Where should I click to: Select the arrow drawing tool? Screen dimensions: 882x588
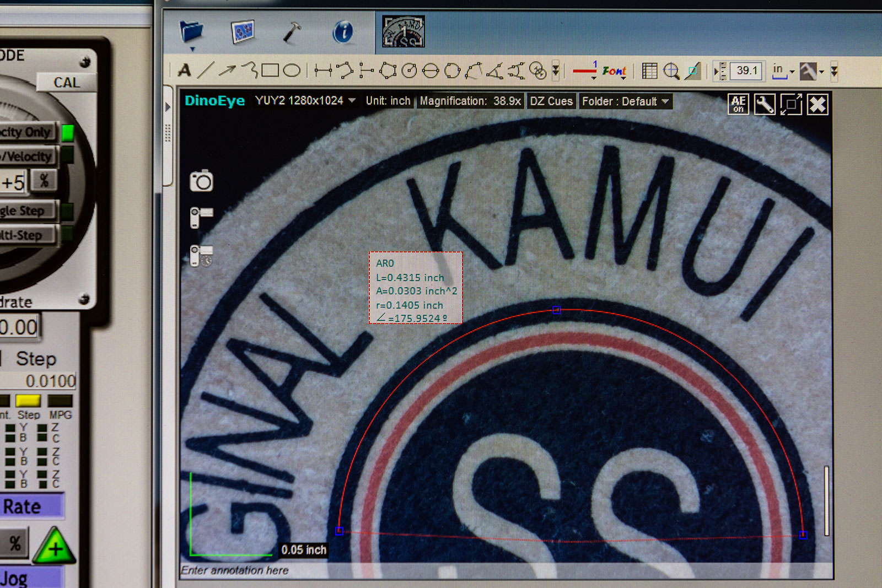click(227, 71)
